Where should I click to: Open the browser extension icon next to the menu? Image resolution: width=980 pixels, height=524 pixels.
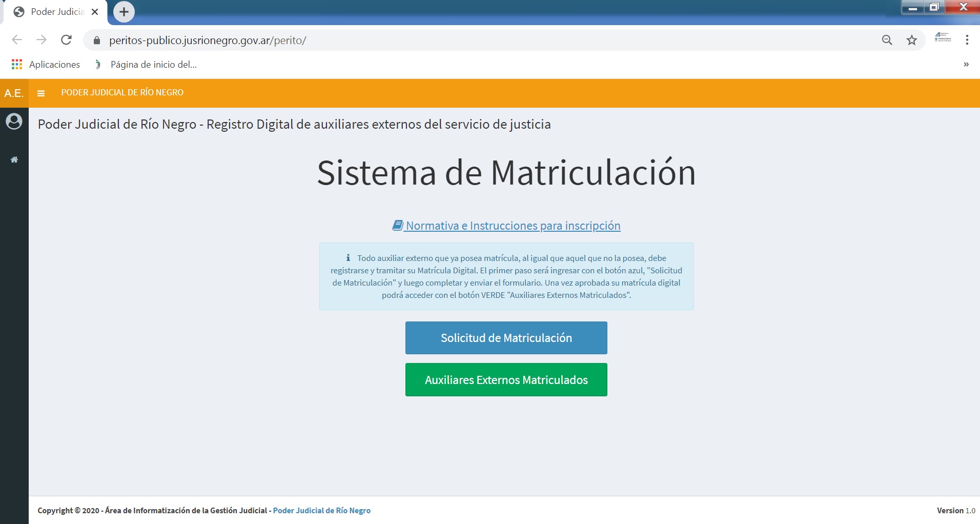pyautogui.click(x=943, y=39)
